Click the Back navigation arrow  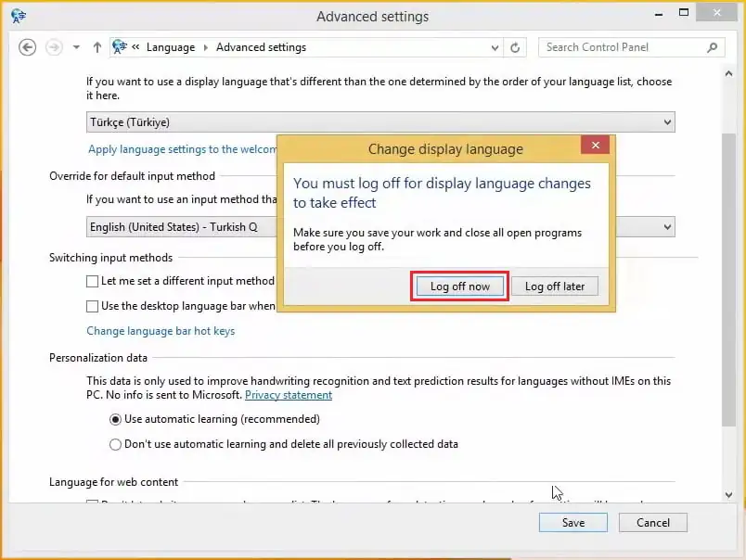(27, 46)
